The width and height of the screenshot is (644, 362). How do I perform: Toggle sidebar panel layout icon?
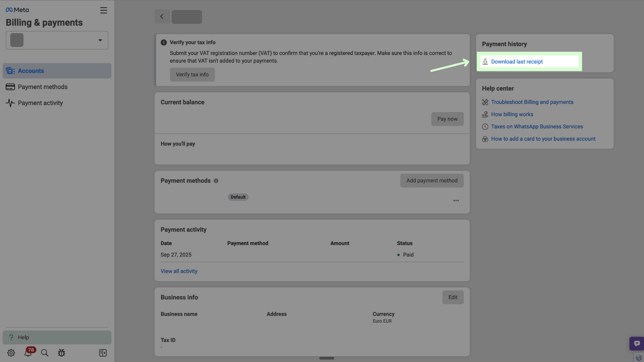(x=103, y=353)
